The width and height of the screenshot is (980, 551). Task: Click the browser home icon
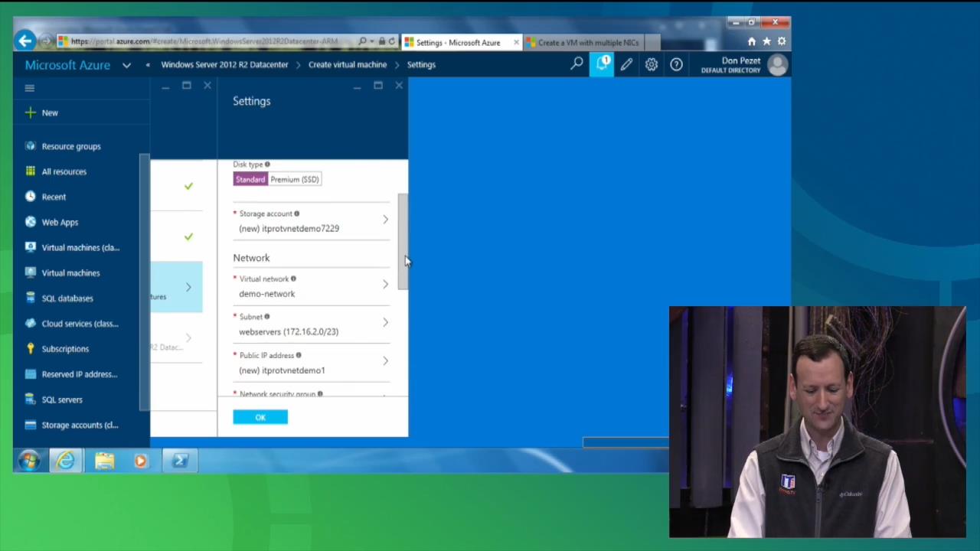click(751, 41)
